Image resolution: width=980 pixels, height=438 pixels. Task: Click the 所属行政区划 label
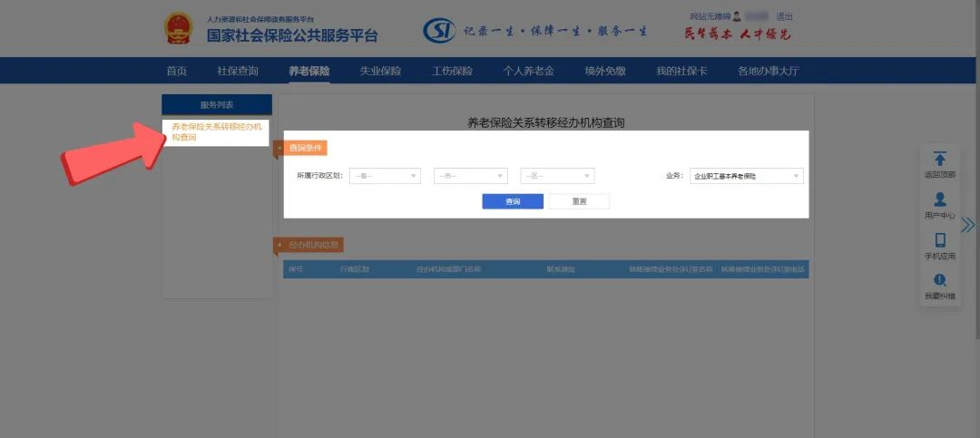(x=319, y=176)
